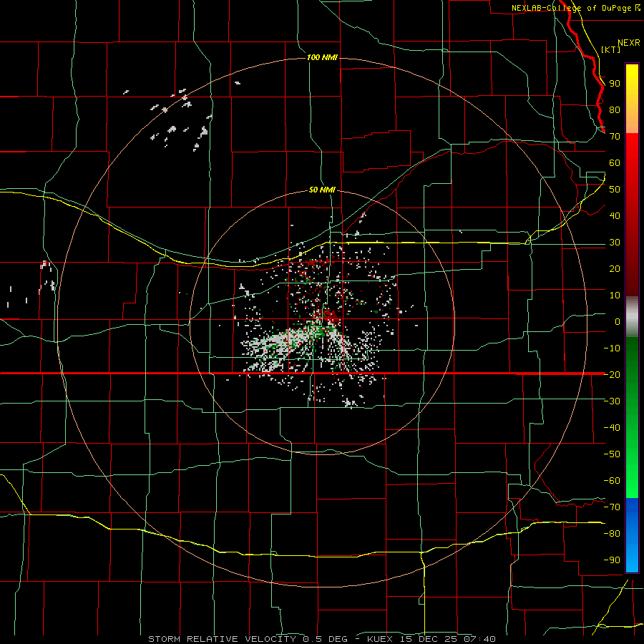The width and height of the screenshot is (644, 644).
Task: Click the -70 scale value
Action: point(612,507)
